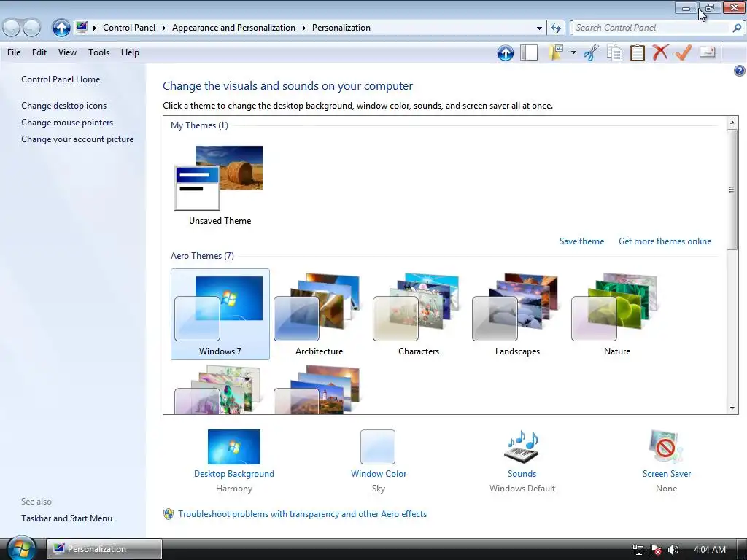
Task: Click the folder options toolbar icon
Action: (555, 52)
